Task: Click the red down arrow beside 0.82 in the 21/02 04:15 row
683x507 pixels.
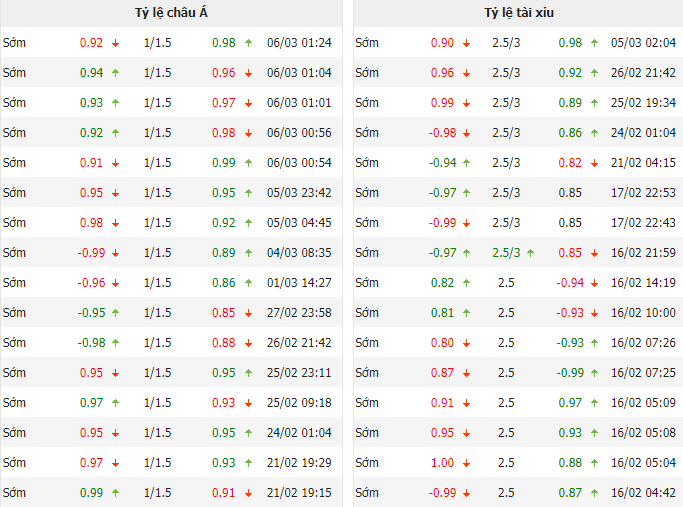Action: click(x=594, y=163)
